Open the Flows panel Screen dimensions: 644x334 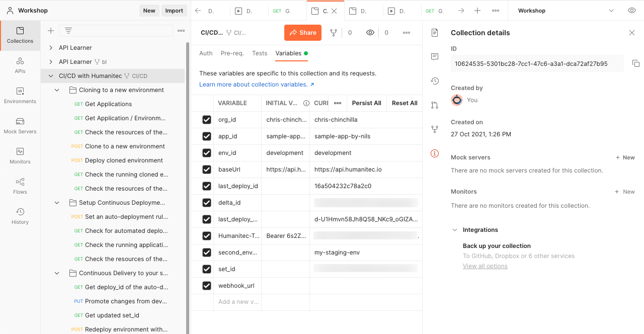pos(20,186)
